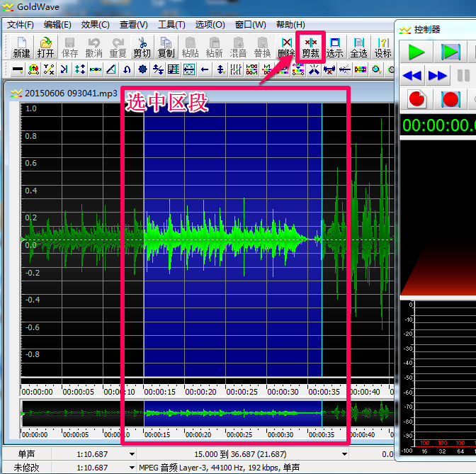Expand the dropdown beside 未修改 status

(x=132, y=468)
